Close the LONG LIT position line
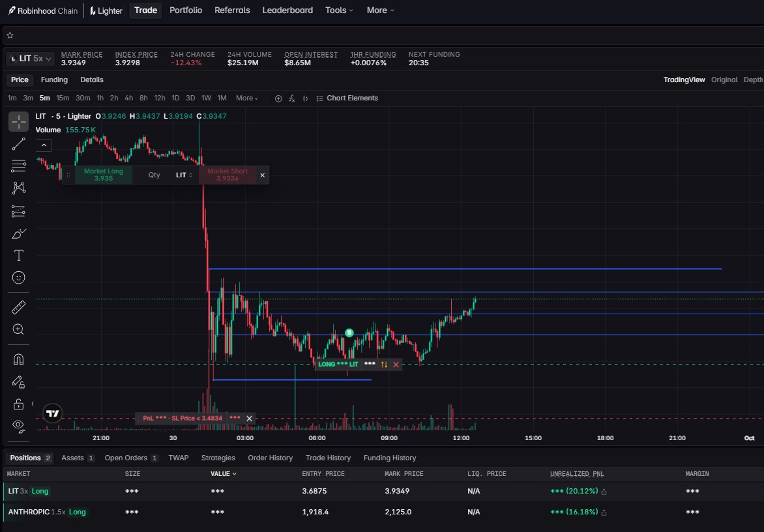The image size is (764, 532). tap(396, 364)
